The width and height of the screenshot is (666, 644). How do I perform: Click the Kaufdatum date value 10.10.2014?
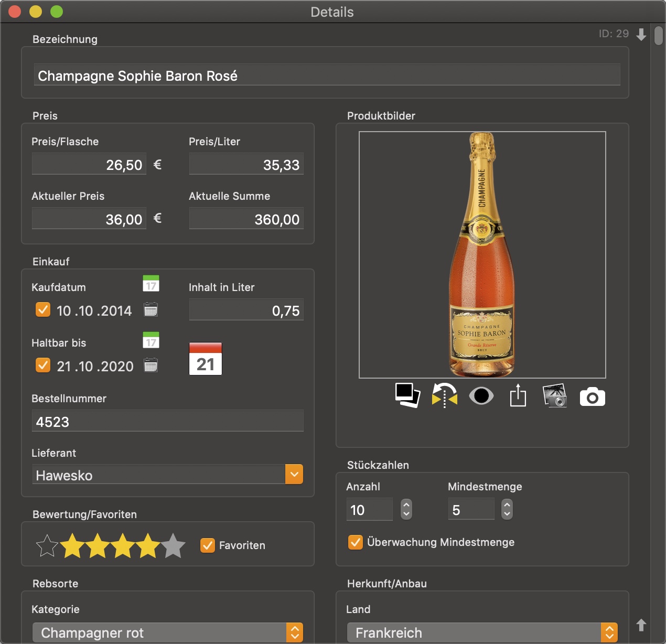click(94, 311)
